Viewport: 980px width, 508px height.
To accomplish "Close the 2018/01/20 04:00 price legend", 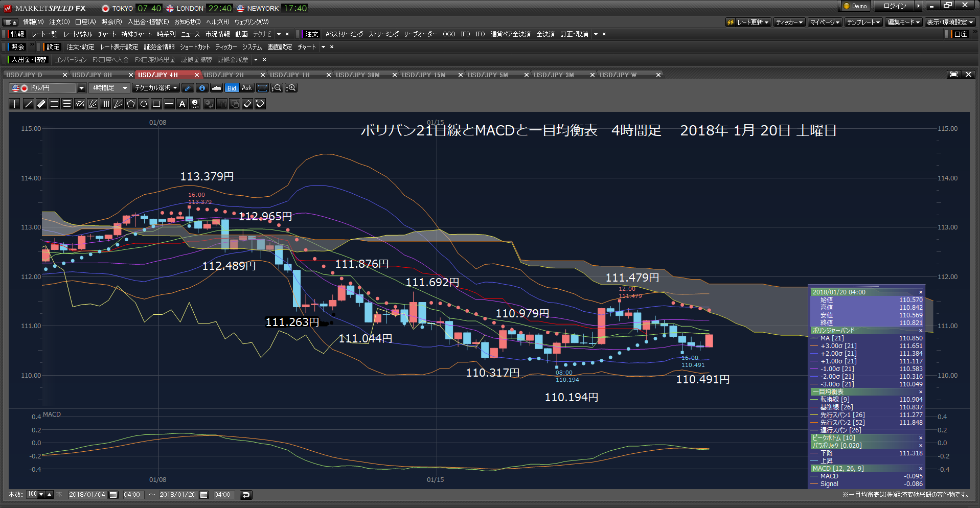I will pos(921,292).
